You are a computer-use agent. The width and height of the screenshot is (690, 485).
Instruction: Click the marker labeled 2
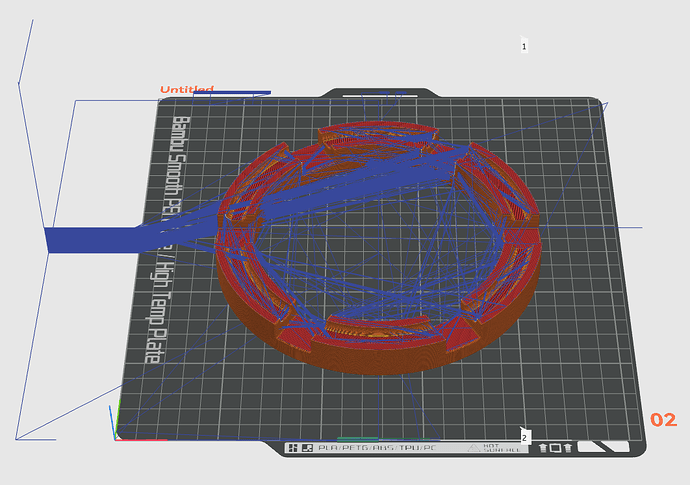(525, 437)
